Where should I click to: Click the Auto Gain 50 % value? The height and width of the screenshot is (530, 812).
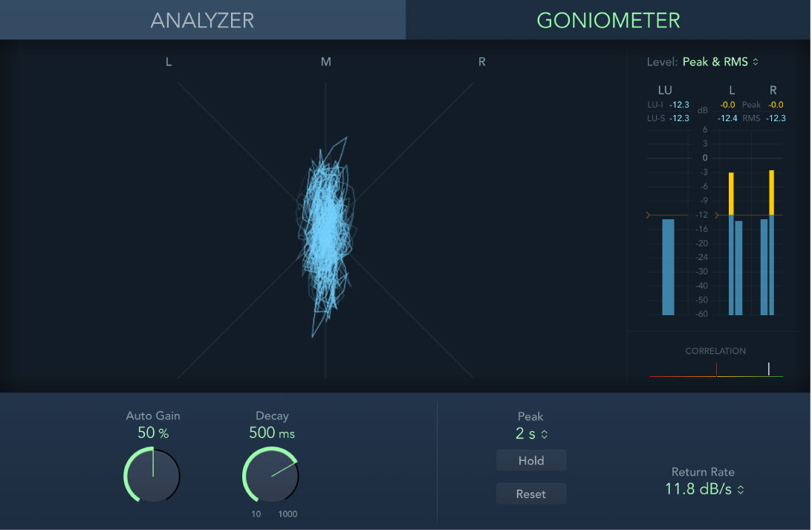tap(153, 433)
